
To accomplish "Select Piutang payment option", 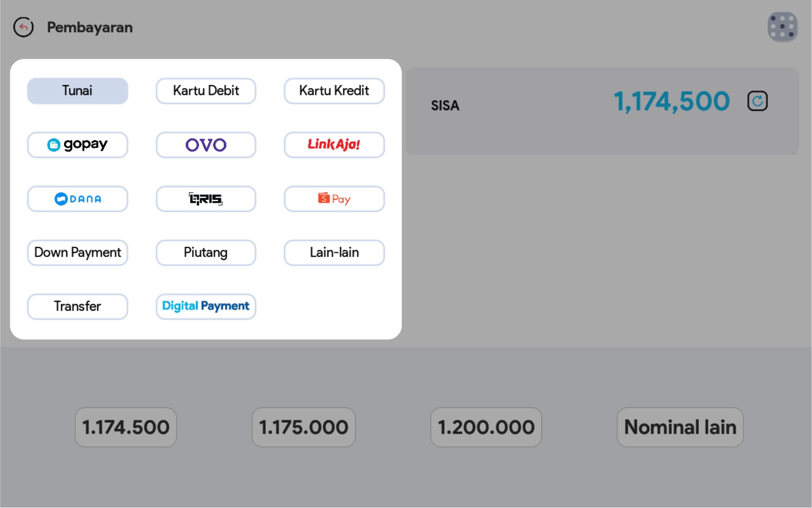I will coord(206,253).
